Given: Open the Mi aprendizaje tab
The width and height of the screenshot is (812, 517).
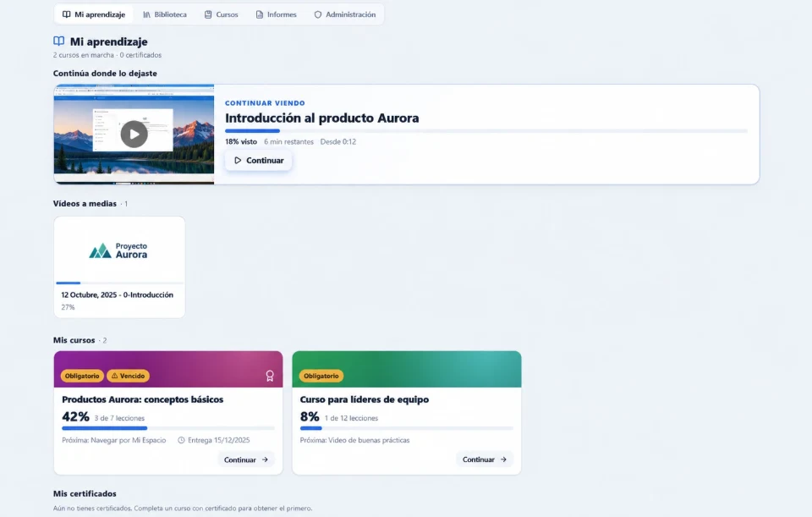Looking at the screenshot, I should (94, 14).
